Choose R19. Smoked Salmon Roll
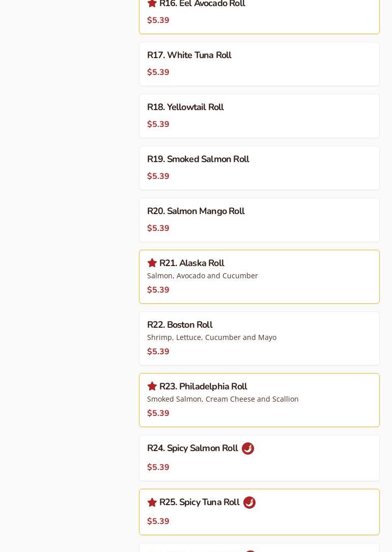 [x=198, y=159]
